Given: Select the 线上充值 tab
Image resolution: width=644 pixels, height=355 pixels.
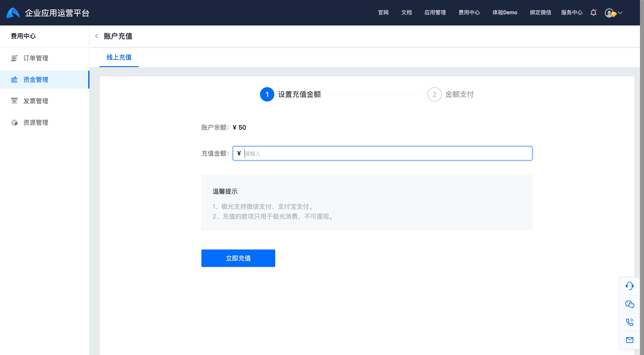Looking at the screenshot, I should tap(119, 57).
